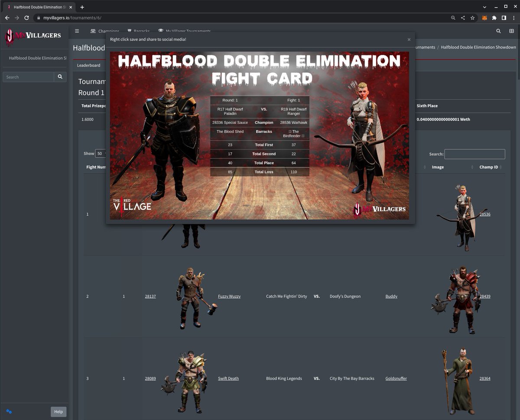Click the browser address bar URL

[x=72, y=18]
